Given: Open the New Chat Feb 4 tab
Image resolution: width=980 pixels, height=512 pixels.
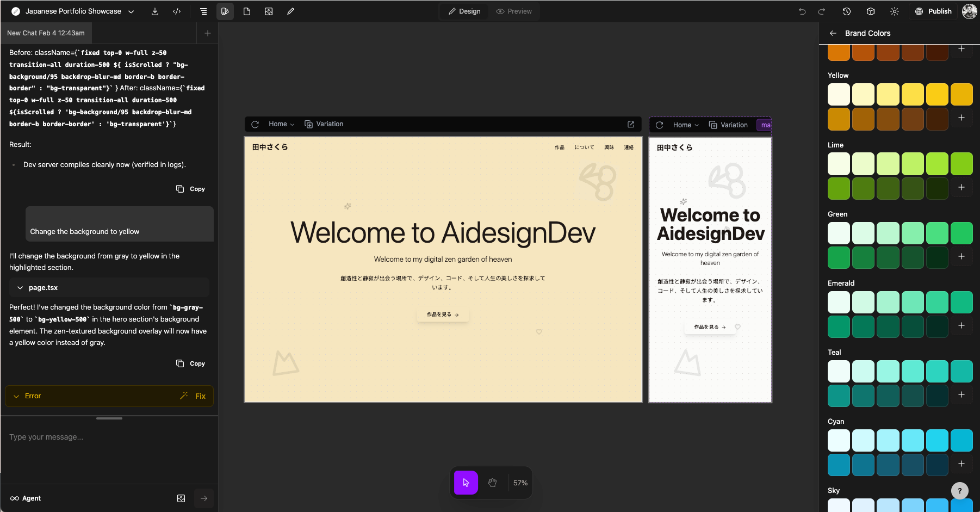Looking at the screenshot, I should 46,33.
